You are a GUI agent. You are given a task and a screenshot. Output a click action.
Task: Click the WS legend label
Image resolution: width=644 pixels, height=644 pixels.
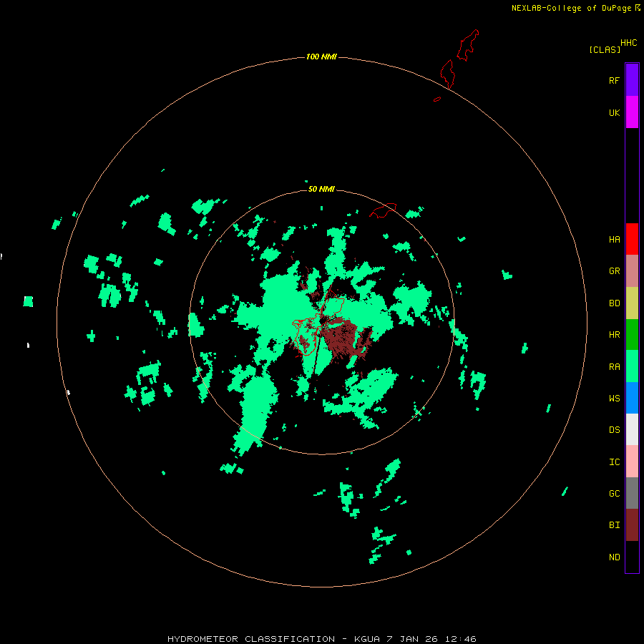pyautogui.click(x=614, y=399)
